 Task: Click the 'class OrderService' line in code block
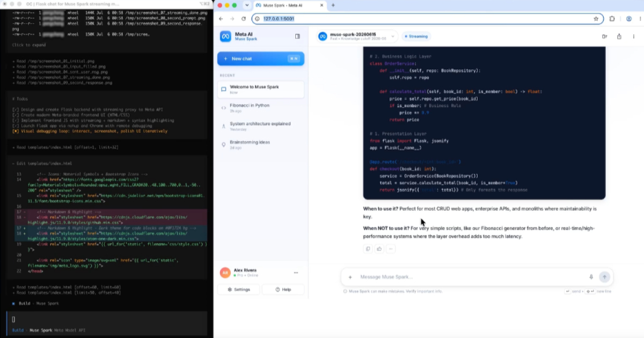[x=393, y=63]
